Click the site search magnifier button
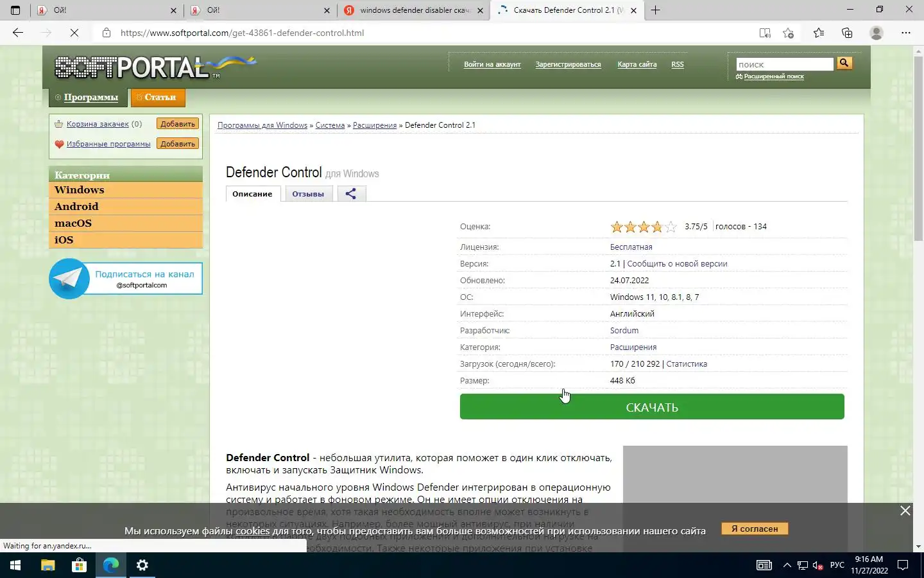Screen dimensions: 924x578 point(844,63)
